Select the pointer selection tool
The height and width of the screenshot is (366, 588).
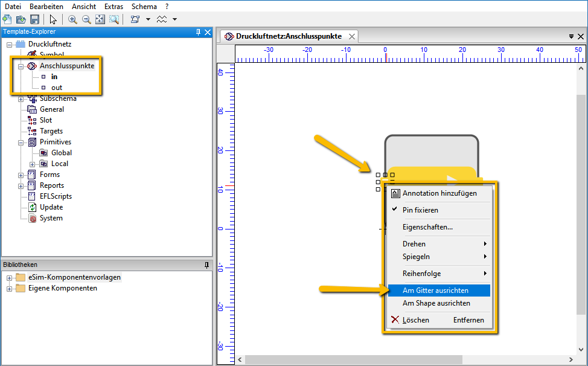click(x=53, y=19)
